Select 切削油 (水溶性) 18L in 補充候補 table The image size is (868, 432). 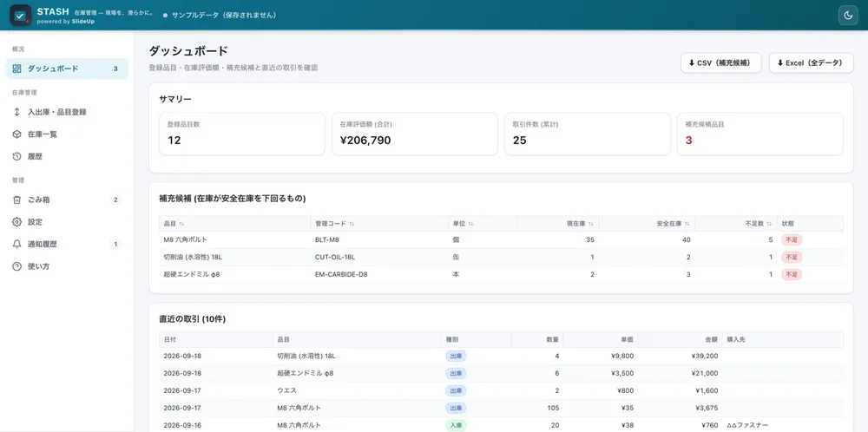(194, 258)
